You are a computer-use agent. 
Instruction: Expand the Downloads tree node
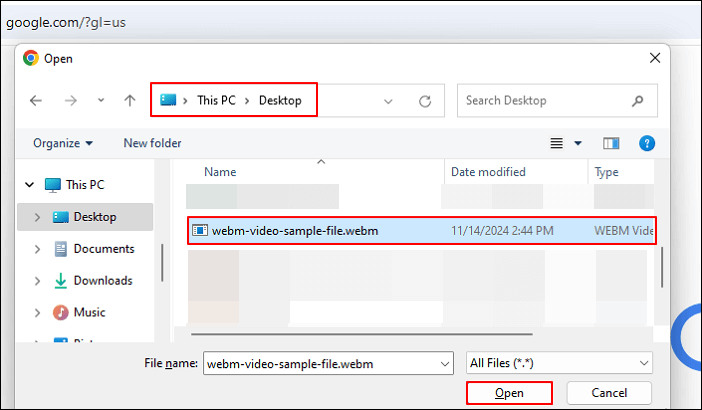(38, 281)
